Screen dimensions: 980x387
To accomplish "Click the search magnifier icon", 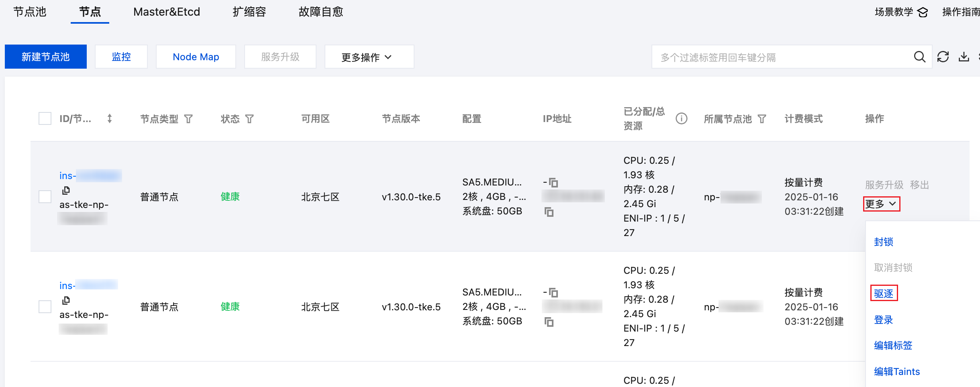I will click(920, 57).
